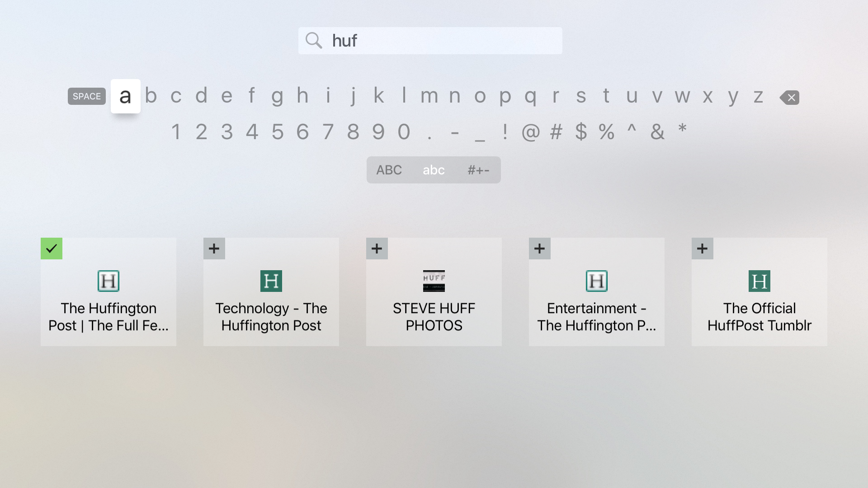Select the @ symbol key

pos(531,132)
